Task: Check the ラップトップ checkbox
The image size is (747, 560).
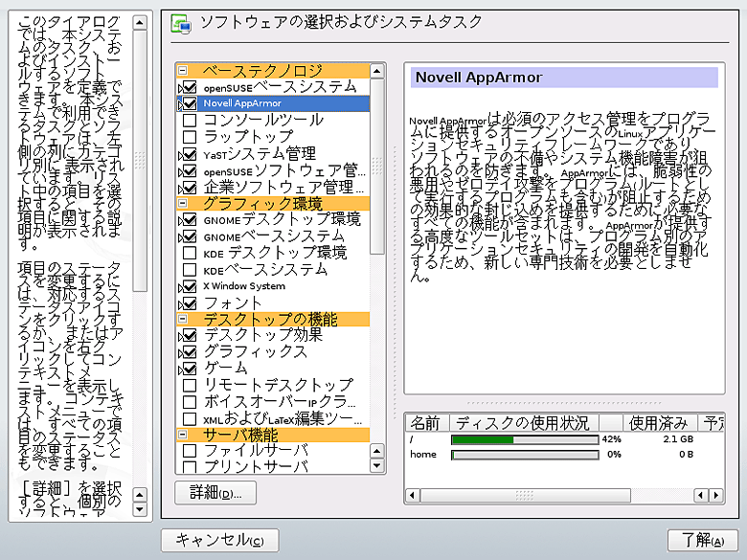Action: 190,137
